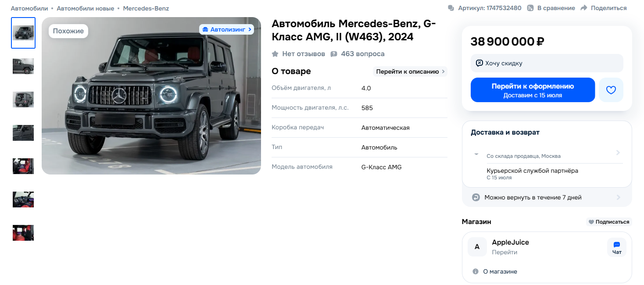Click the info icon by О магазине
The image size is (644, 285).
476,271
